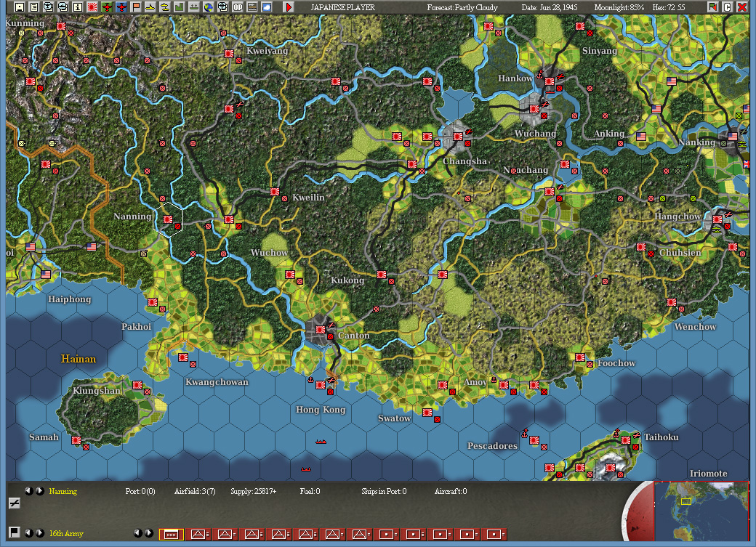The width and height of the screenshot is (756, 547).
Task: Click the rising sun flag icon
Action: [92, 7]
